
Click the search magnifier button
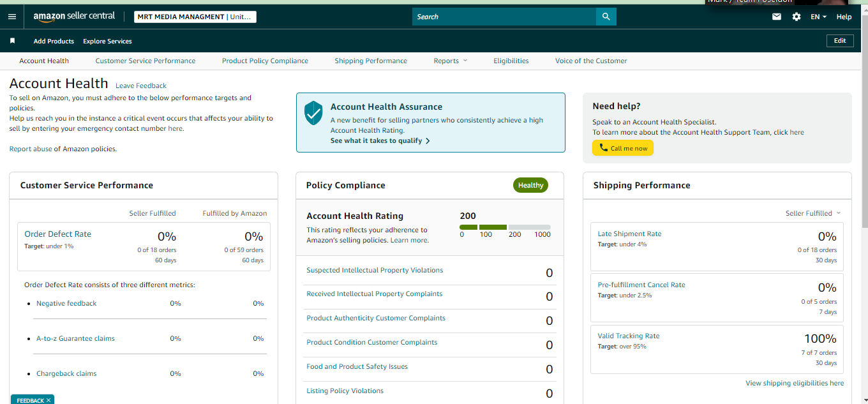pos(606,17)
